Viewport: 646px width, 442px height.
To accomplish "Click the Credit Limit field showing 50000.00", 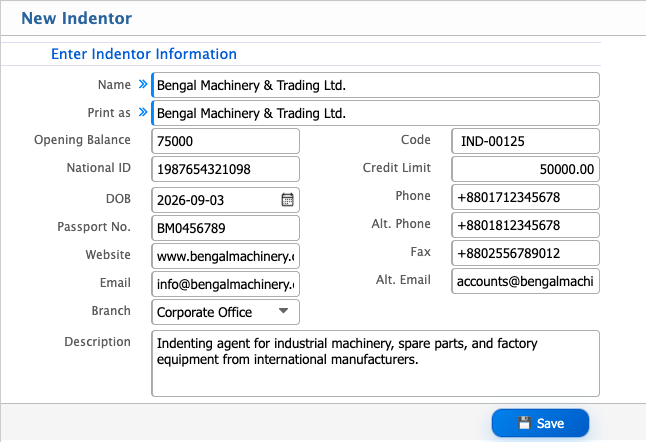I will tap(525, 169).
